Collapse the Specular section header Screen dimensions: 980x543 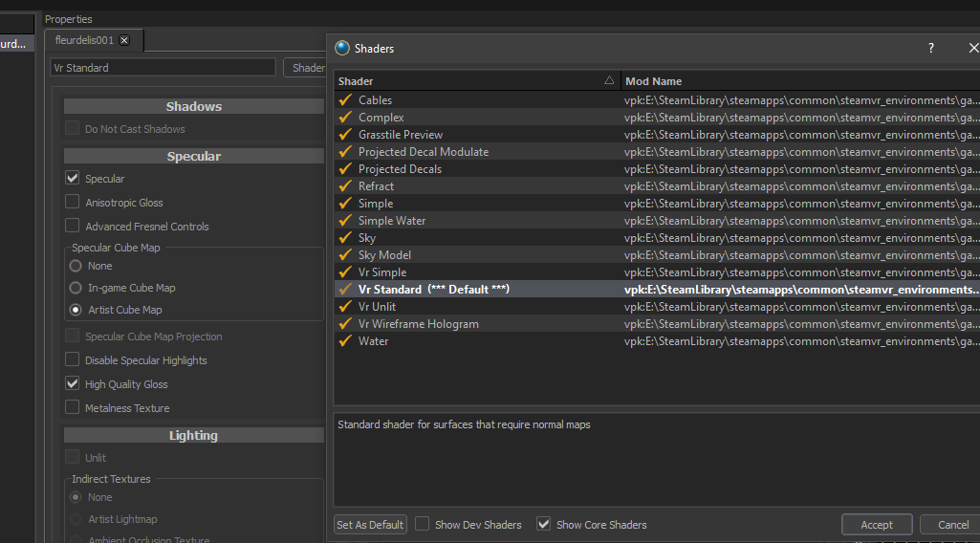(x=194, y=156)
